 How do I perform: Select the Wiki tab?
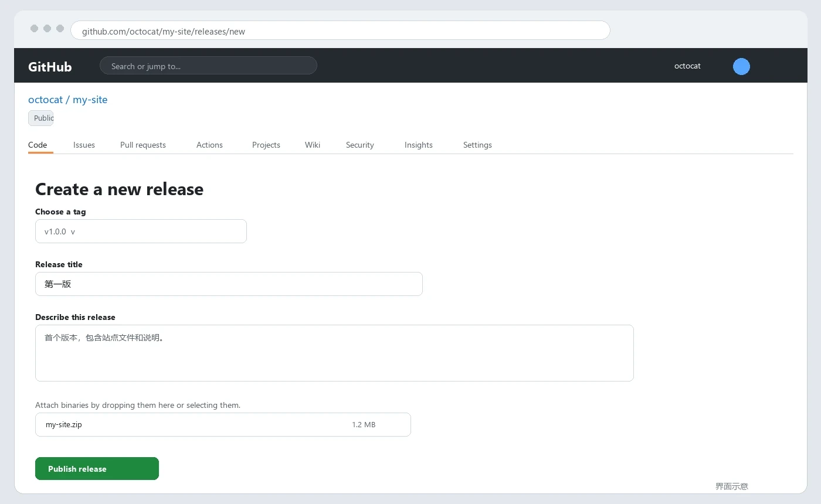(x=313, y=145)
